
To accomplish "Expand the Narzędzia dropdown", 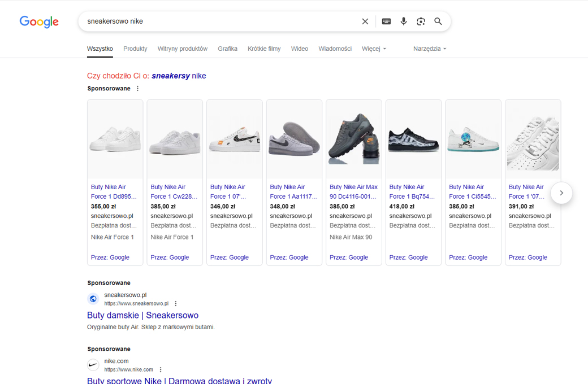I will coord(430,49).
